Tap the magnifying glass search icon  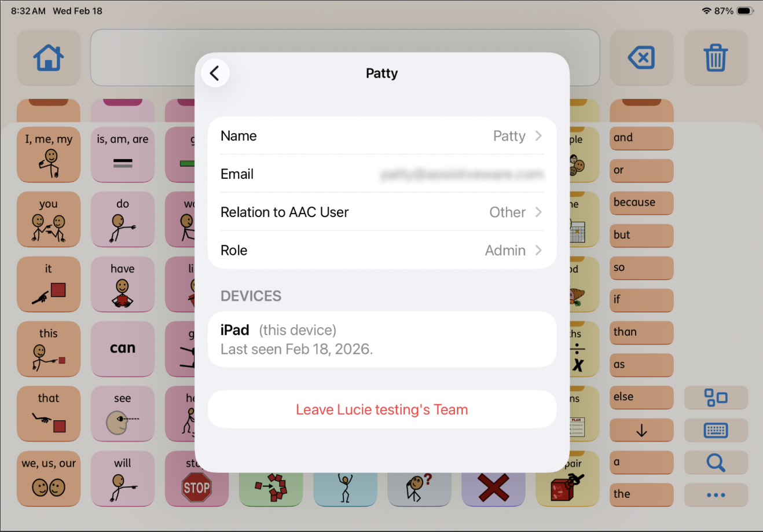click(716, 463)
